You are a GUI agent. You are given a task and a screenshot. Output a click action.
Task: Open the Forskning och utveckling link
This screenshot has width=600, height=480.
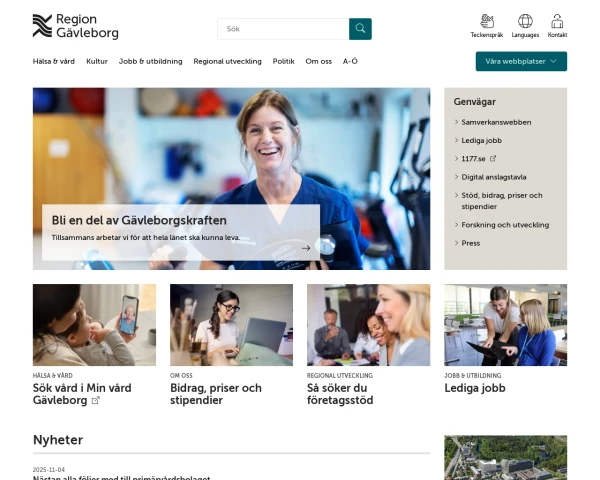[505, 225]
